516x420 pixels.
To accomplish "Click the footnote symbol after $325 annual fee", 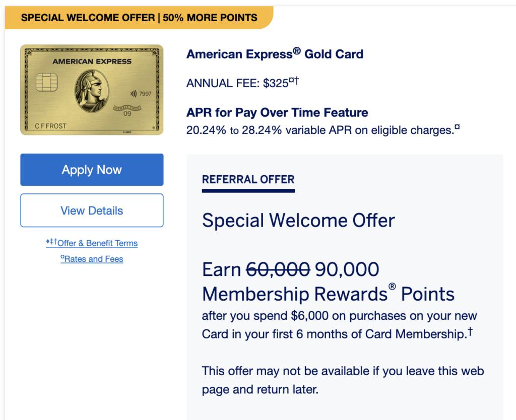I will coord(293,80).
